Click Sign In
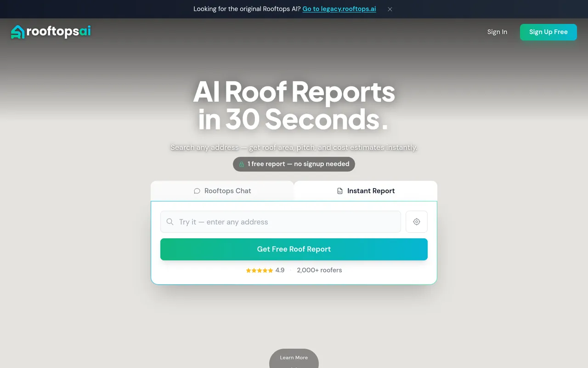588x368 pixels. pyautogui.click(x=497, y=32)
